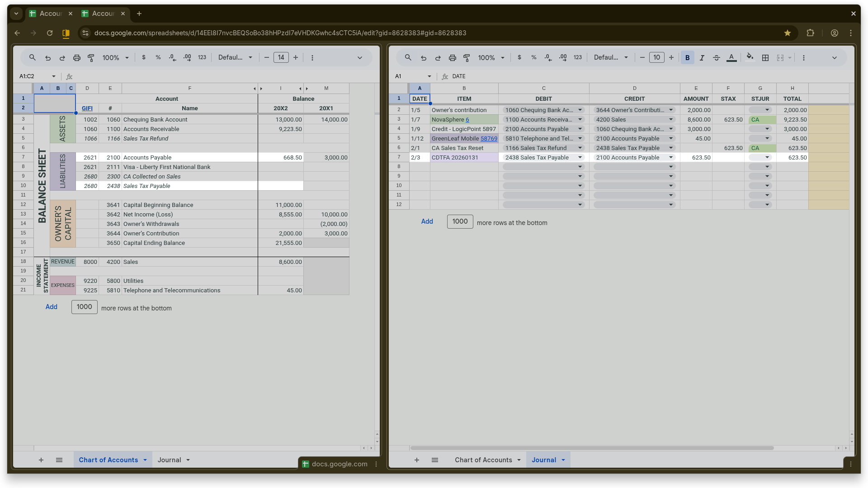Decrease decimal places for the selected cells

(x=547, y=57)
